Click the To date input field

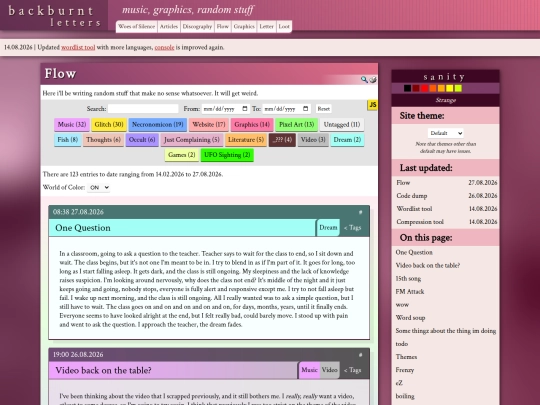(287, 109)
